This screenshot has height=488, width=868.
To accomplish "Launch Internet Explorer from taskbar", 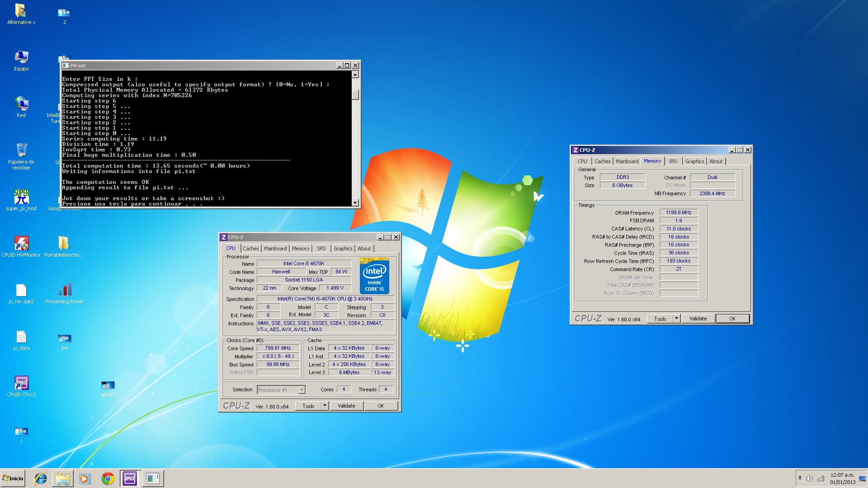I will (x=41, y=479).
